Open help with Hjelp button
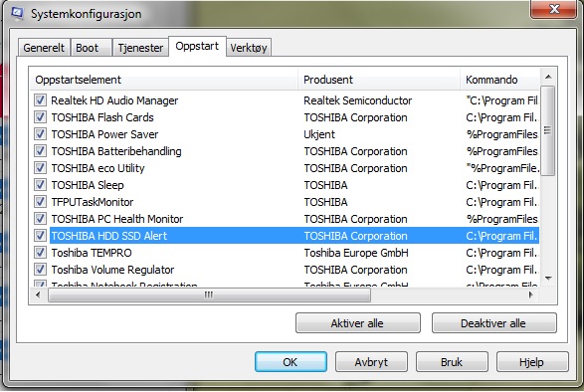The height and width of the screenshot is (392, 584). coord(532,362)
